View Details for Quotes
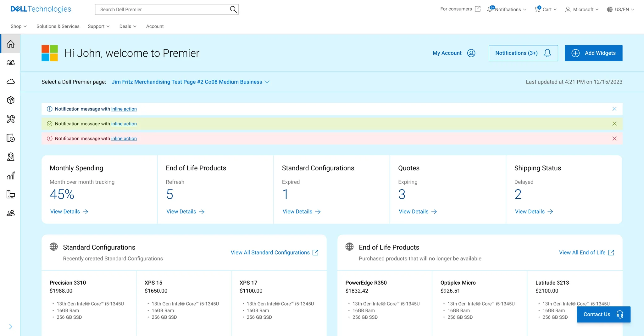The image size is (644, 336). click(x=418, y=212)
